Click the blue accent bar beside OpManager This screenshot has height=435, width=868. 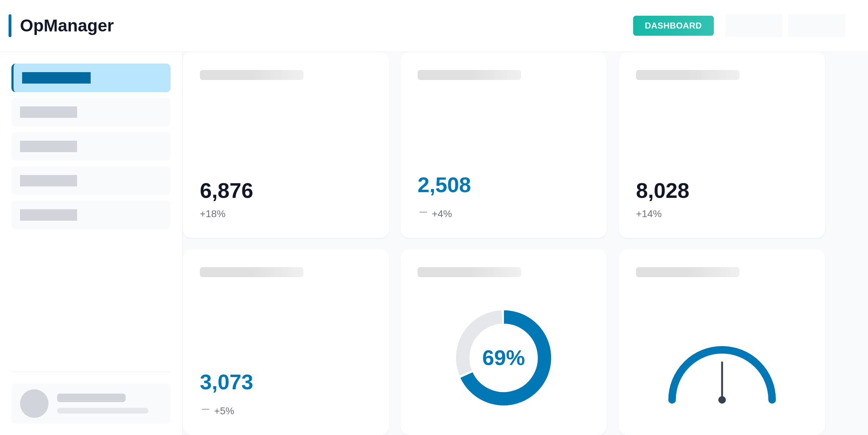click(10, 26)
